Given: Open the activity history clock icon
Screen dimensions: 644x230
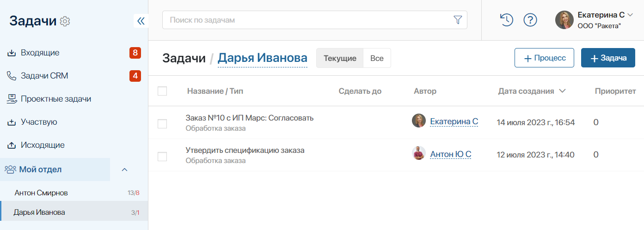Looking at the screenshot, I should click(x=507, y=20).
